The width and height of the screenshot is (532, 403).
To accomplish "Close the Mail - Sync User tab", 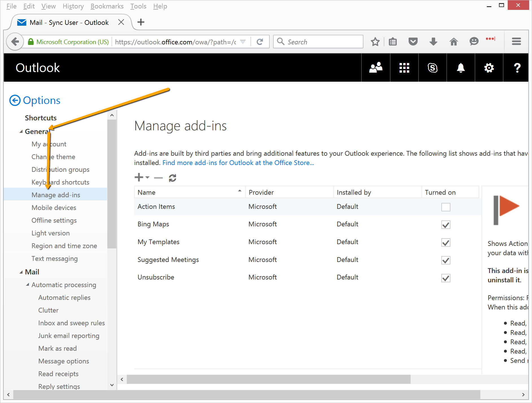I will 121,22.
